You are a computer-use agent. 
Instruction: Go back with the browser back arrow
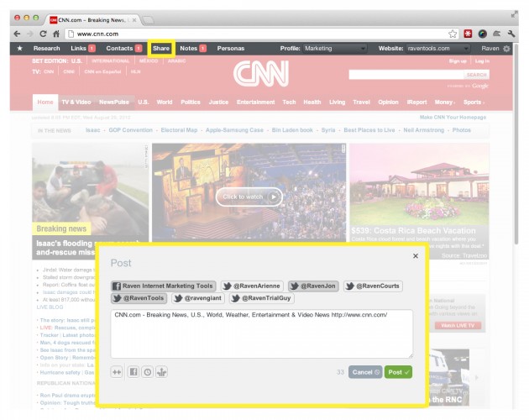[x=17, y=34]
